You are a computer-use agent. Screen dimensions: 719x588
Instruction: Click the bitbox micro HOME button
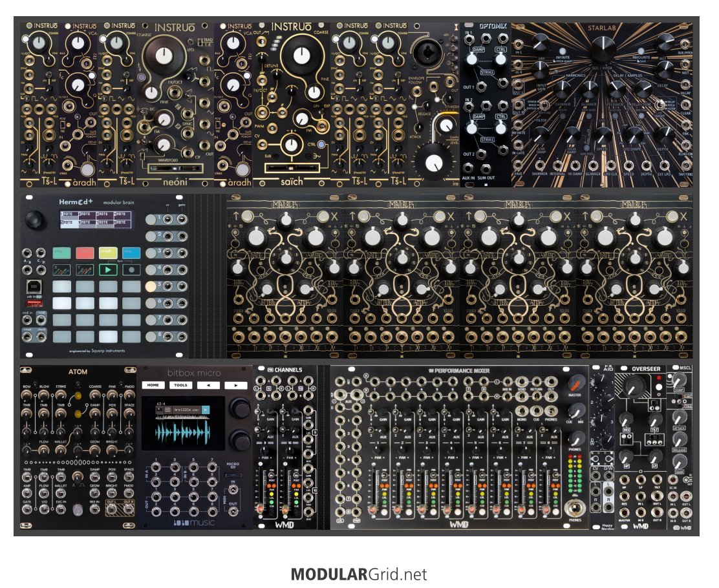(x=153, y=385)
